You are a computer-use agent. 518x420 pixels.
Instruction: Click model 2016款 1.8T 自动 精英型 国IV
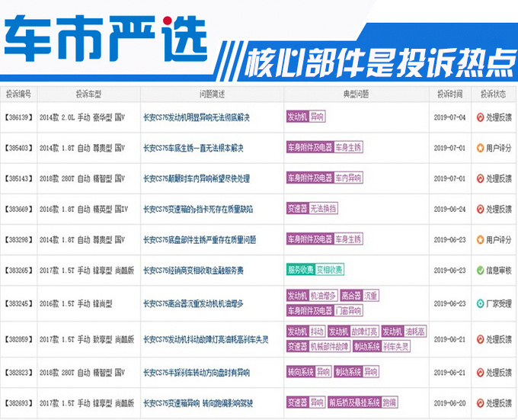[x=84, y=209]
